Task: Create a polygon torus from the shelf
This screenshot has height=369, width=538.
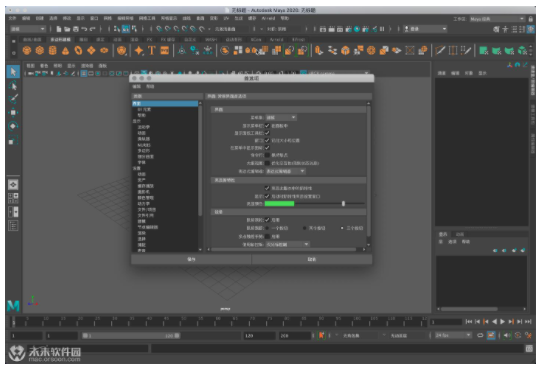Action: (79, 51)
